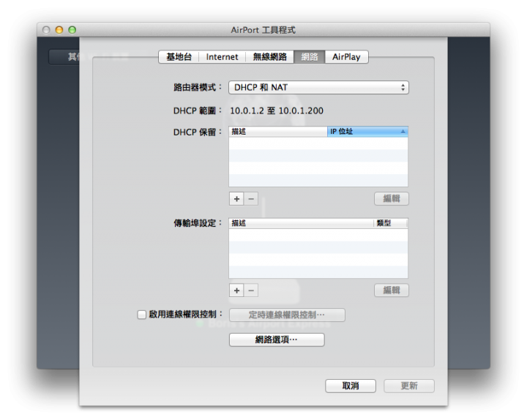Click the 更新 button

point(409,386)
